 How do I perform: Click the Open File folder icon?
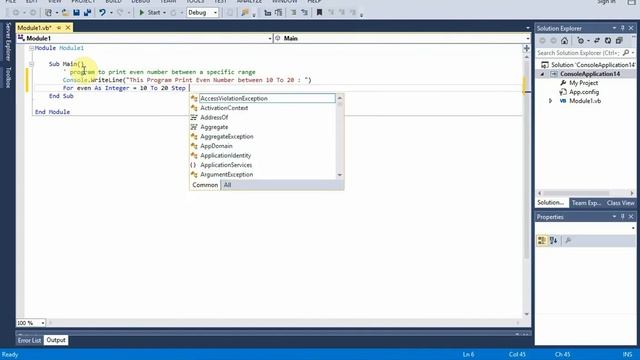coord(65,13)
